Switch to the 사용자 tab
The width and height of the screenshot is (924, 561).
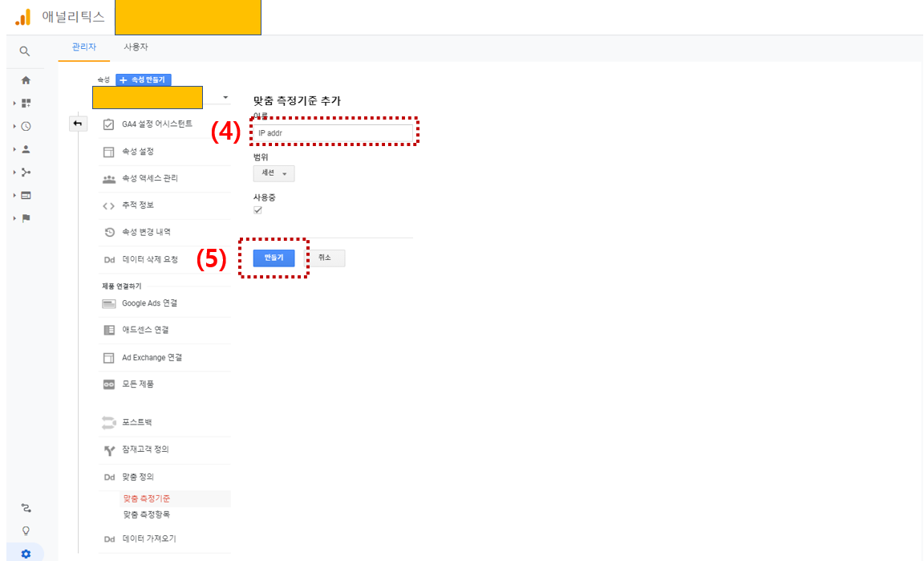click(136, 47)
